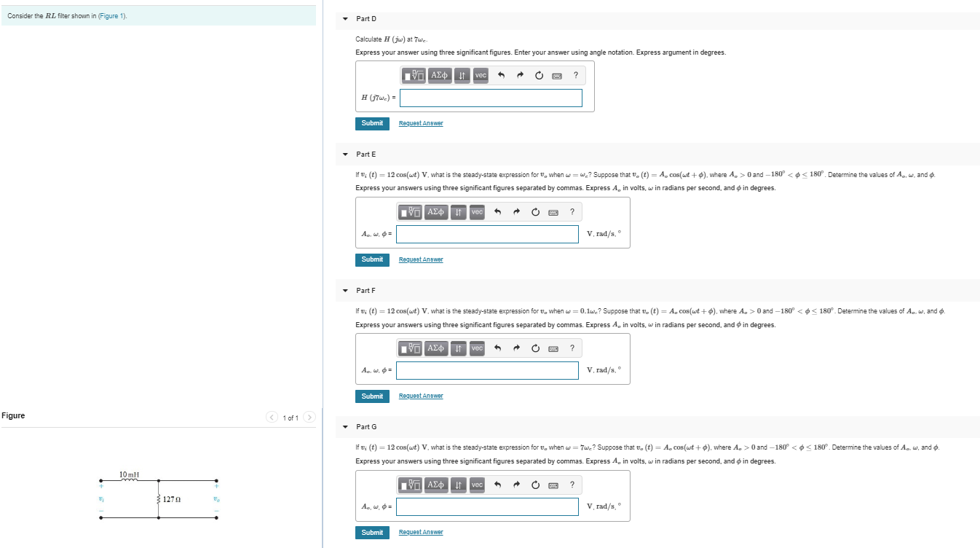Image resolution: width=980 pixels, height=548 pixels.
Task: Collapse the Part E section
Action: click(x=345, y=154)
